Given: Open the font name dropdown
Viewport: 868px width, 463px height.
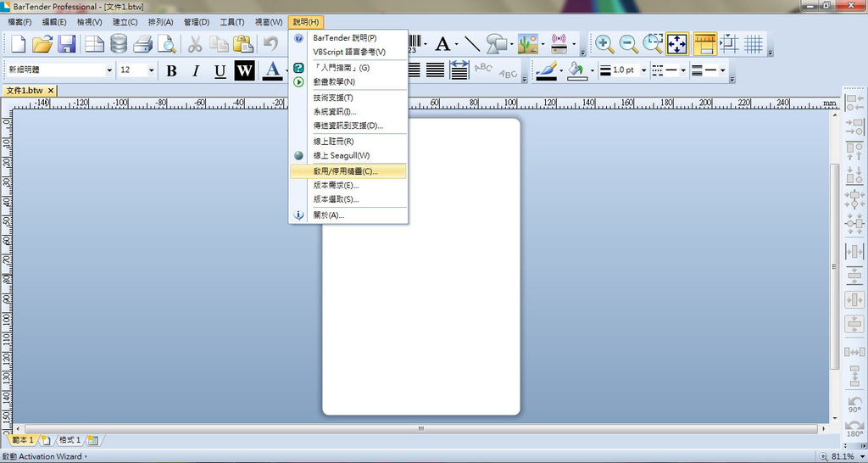Looking at the screenshot, I should [x=109, y=70].
